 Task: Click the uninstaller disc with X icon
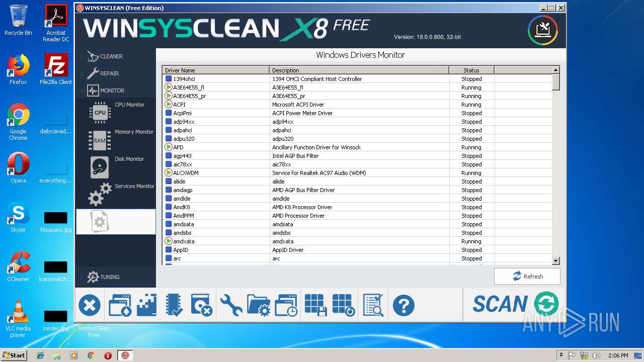pos(202,305)
